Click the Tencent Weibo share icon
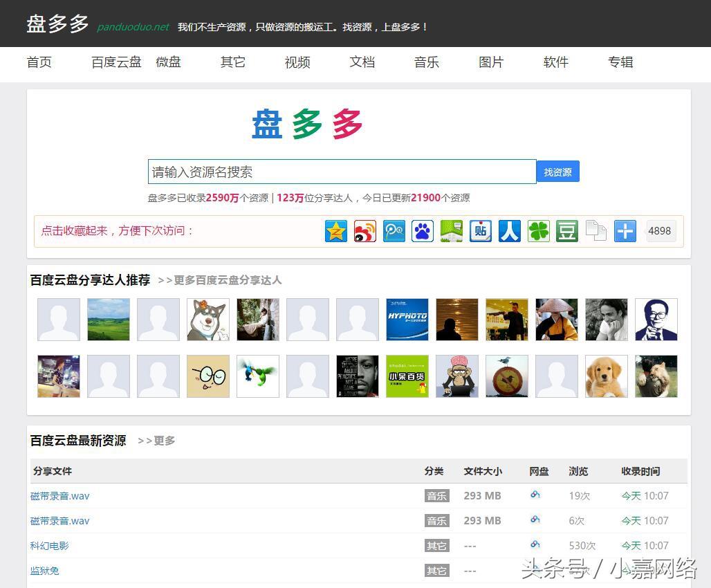Viewport: 711px width, 588px height. 394,231
